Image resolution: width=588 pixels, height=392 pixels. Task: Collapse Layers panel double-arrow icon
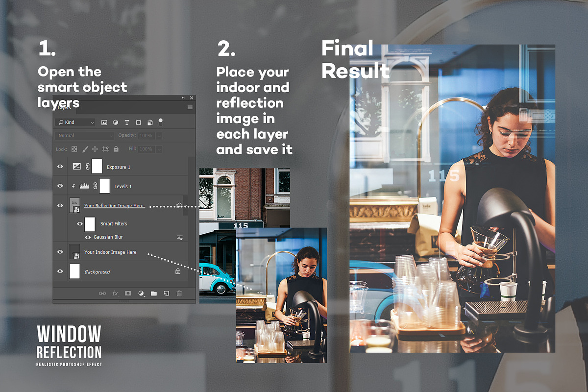(183, 98)
